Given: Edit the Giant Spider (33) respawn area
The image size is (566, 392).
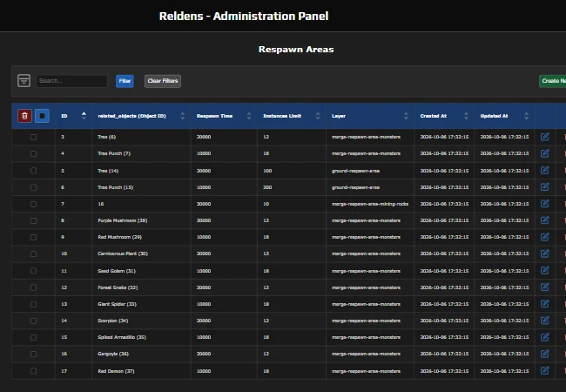Looking at the screenshot, I should pos(545,304).
